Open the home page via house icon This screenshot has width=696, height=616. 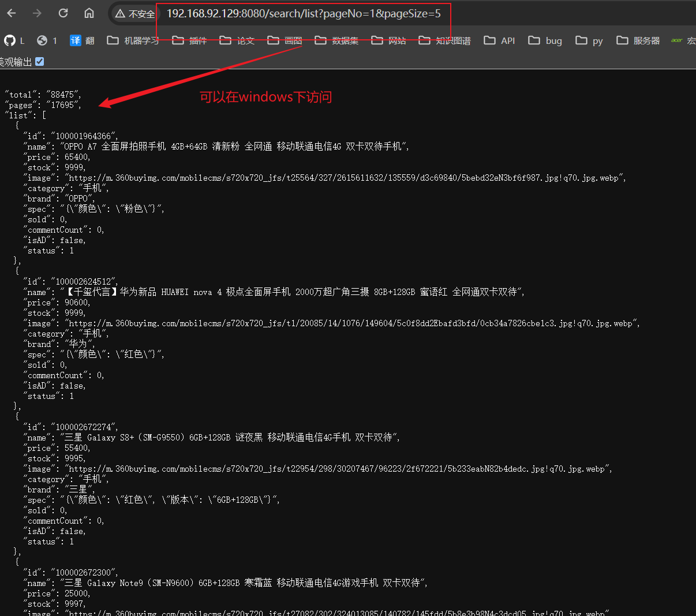89,13
